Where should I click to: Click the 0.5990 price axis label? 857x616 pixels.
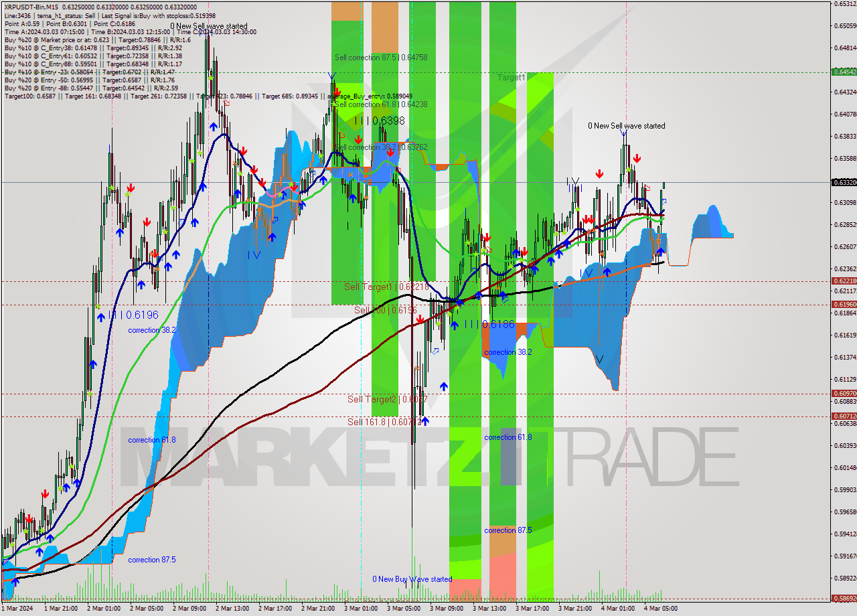click(x=845, y=489)
